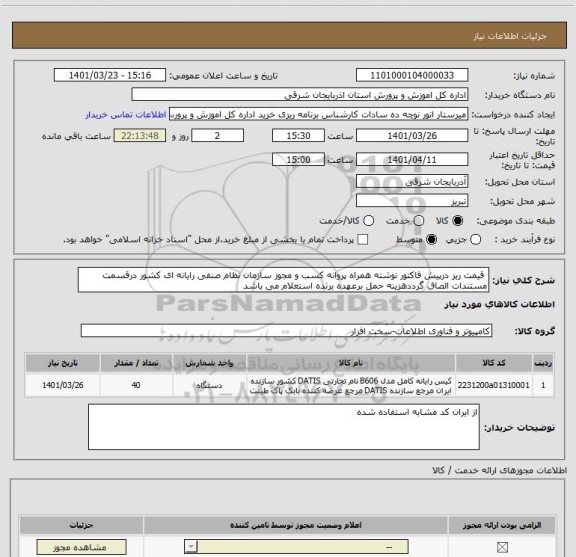Toggle the Islamic treasury bonds payment checkbox
This screenshot has height=557, width=576.
[x=363, y=240]
